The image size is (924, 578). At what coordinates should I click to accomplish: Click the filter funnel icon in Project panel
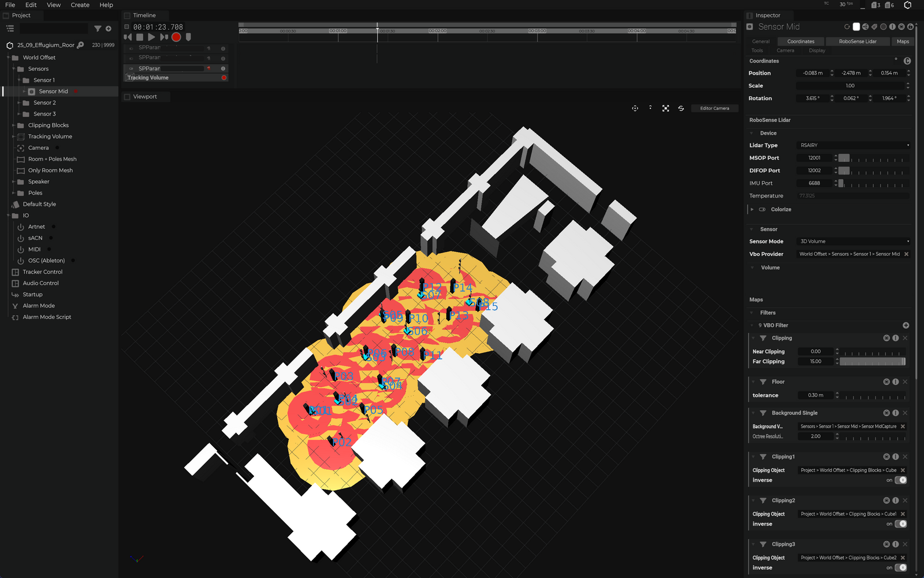[98, 28]
